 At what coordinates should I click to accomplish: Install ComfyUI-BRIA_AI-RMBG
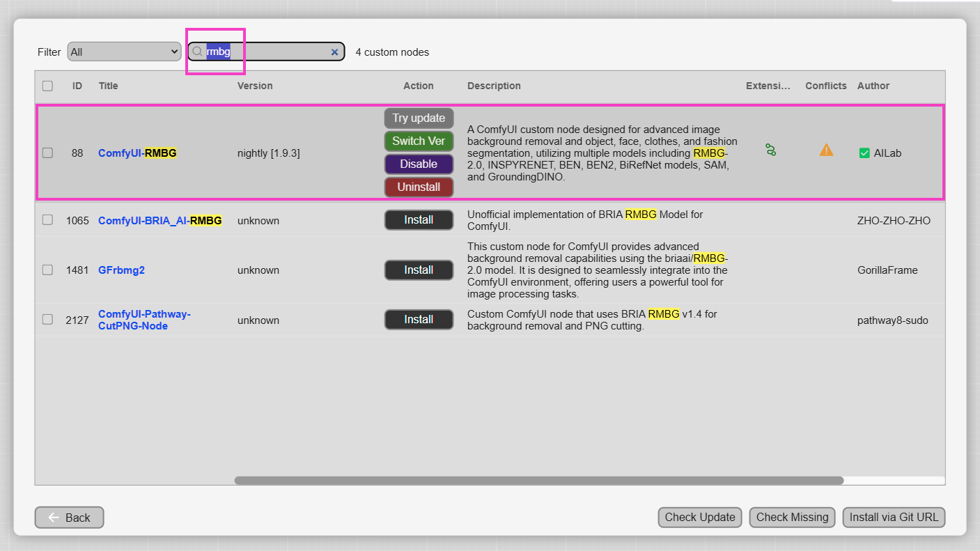419,220
